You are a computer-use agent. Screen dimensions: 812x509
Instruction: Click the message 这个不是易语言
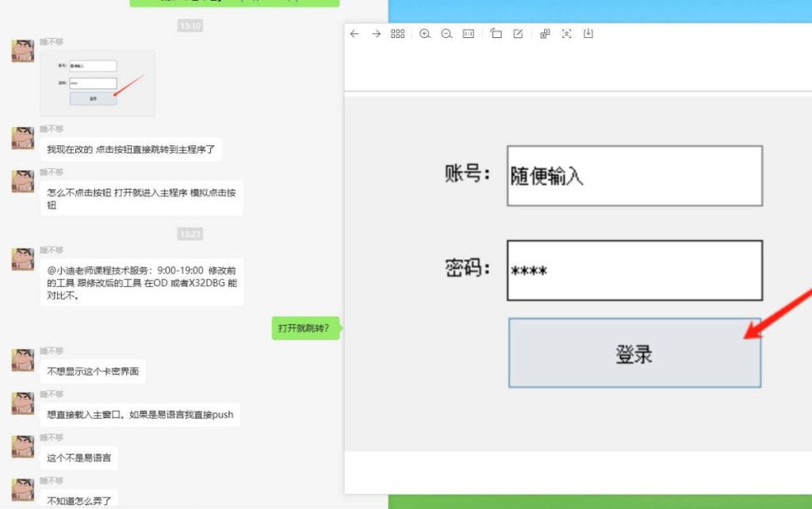click(79, 457)
